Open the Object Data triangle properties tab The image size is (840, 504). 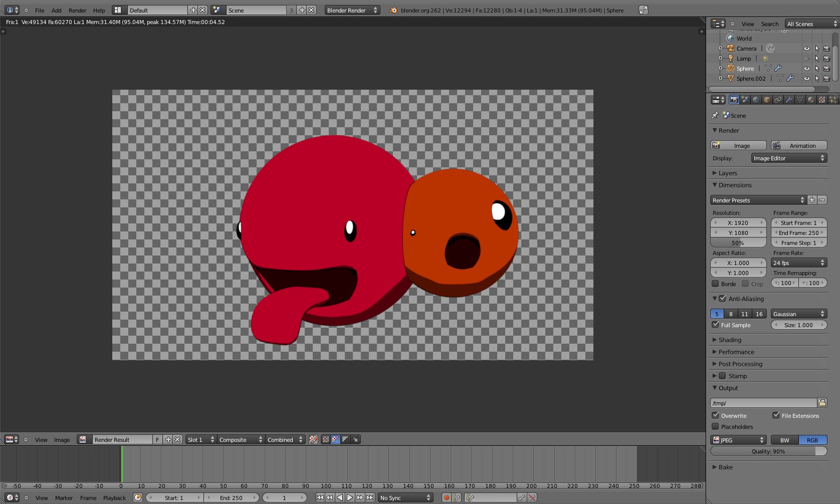tap(800, 100)
